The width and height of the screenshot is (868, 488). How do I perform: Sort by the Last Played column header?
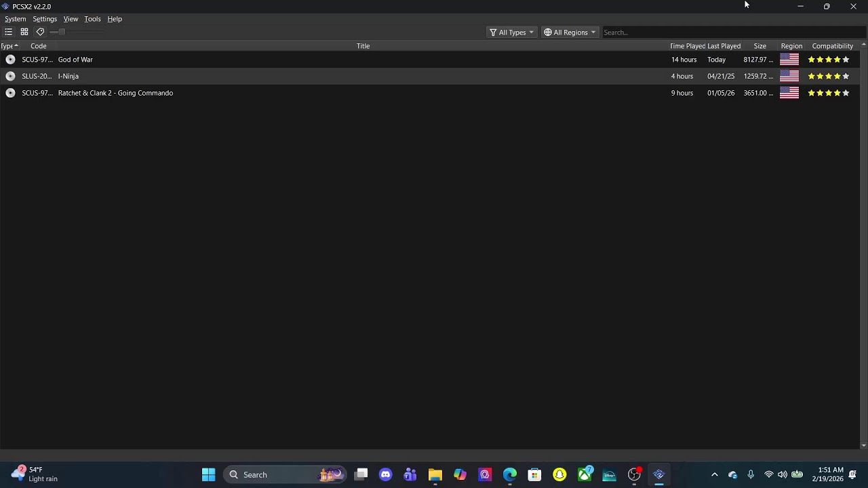point(724,46)
